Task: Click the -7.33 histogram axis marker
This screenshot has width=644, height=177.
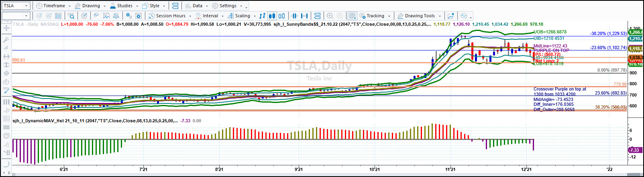Action: (x=634, y=150)
